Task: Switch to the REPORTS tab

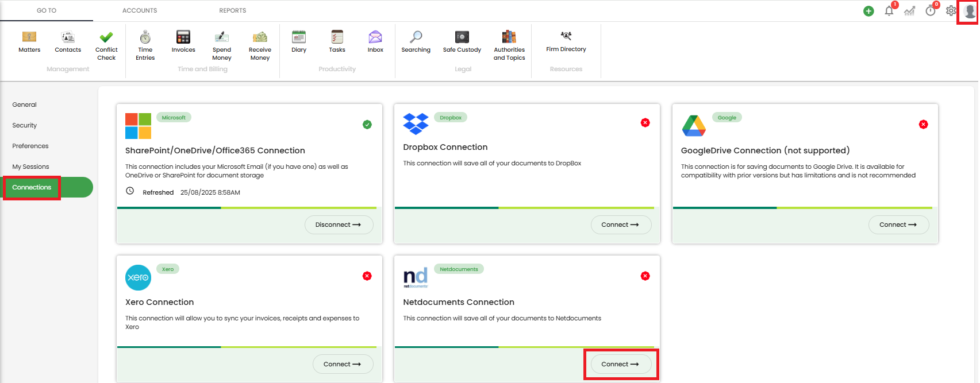Action: pos(233,10)
